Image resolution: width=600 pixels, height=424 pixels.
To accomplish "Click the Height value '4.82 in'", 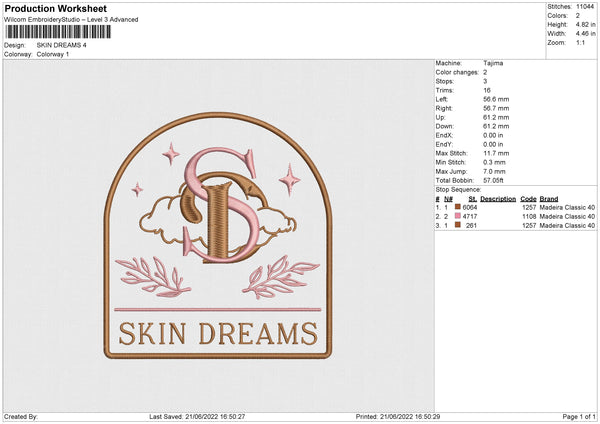I will (x=585, y=24).
